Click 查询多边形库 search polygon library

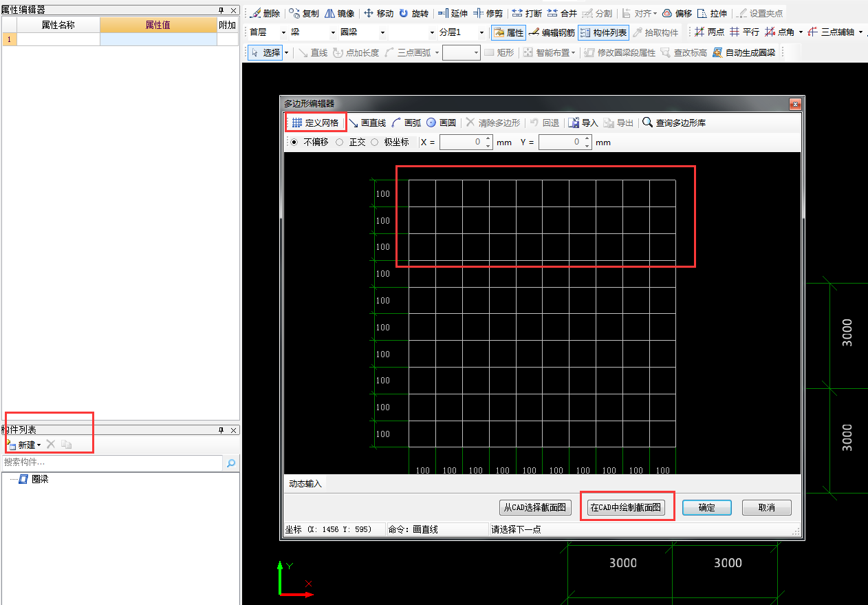(673, 123)
